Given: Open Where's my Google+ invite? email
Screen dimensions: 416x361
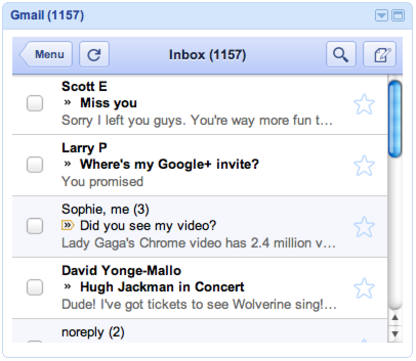Looking at the screenshot, I should click(x=169, y=164).
